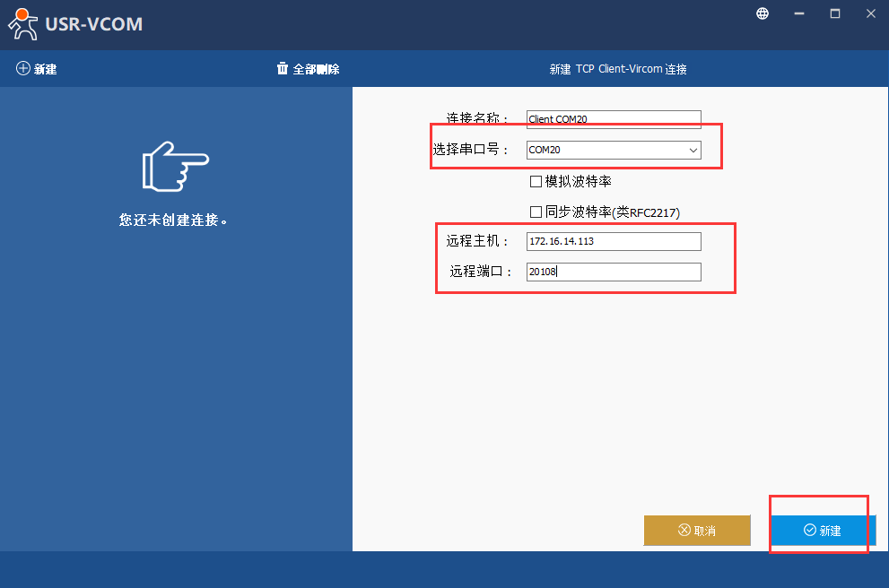Maximize the USR-VCOM window

pyautogui.click(x=835, y=13)
